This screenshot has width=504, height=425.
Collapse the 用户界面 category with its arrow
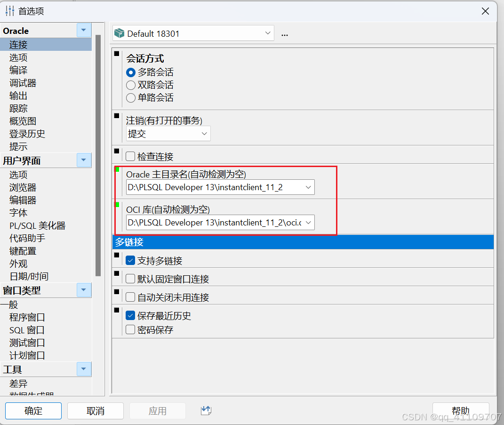(83, 160)
